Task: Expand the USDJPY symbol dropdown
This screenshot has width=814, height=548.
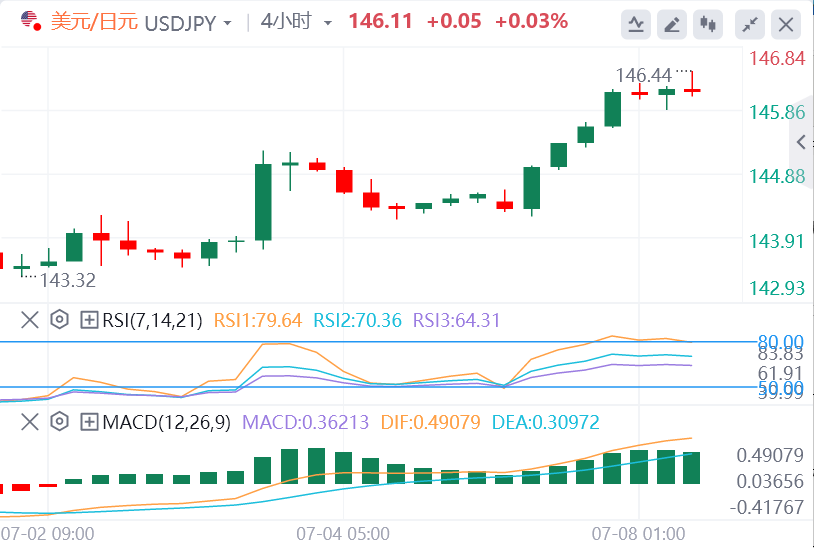Action: pos(228,23)
